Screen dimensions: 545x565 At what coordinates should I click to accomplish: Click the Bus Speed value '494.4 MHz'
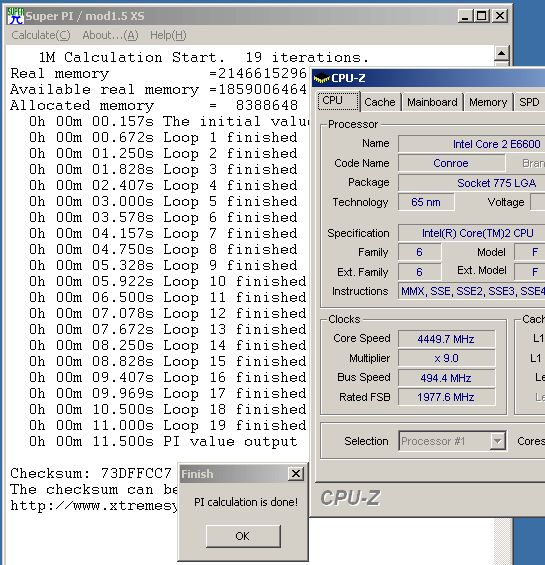446,378
